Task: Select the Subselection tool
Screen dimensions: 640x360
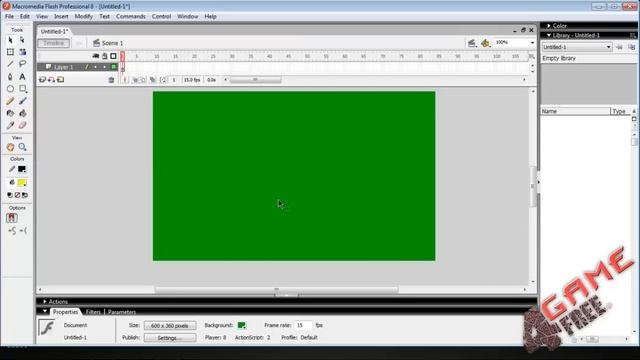Action: click(22, 40)
